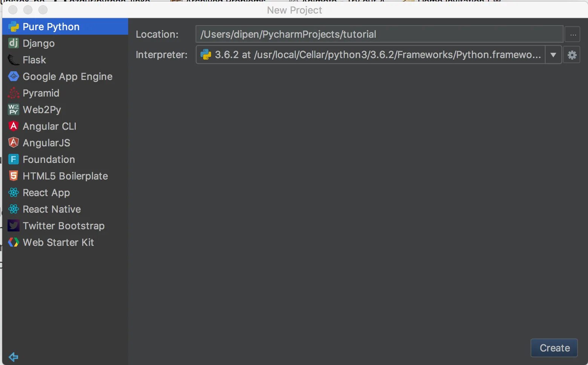
Task: Click the Flask horn icon
Action: [14, 60]
